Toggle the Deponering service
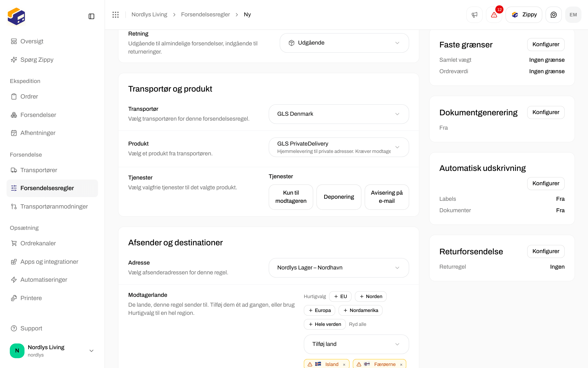 pos(339,197)
